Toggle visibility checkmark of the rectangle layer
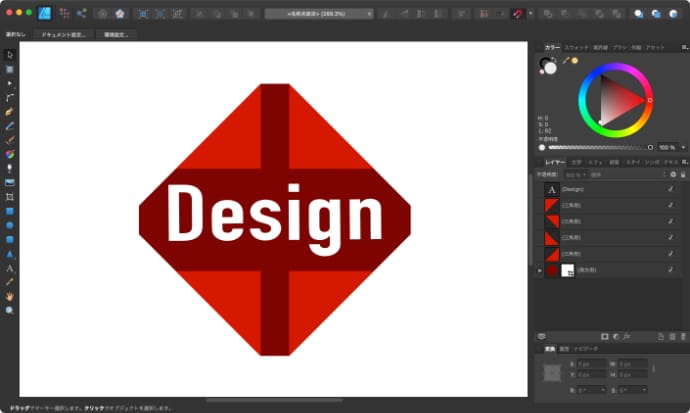The width and height of the screenshot is (690, 413). coord(669,270)
